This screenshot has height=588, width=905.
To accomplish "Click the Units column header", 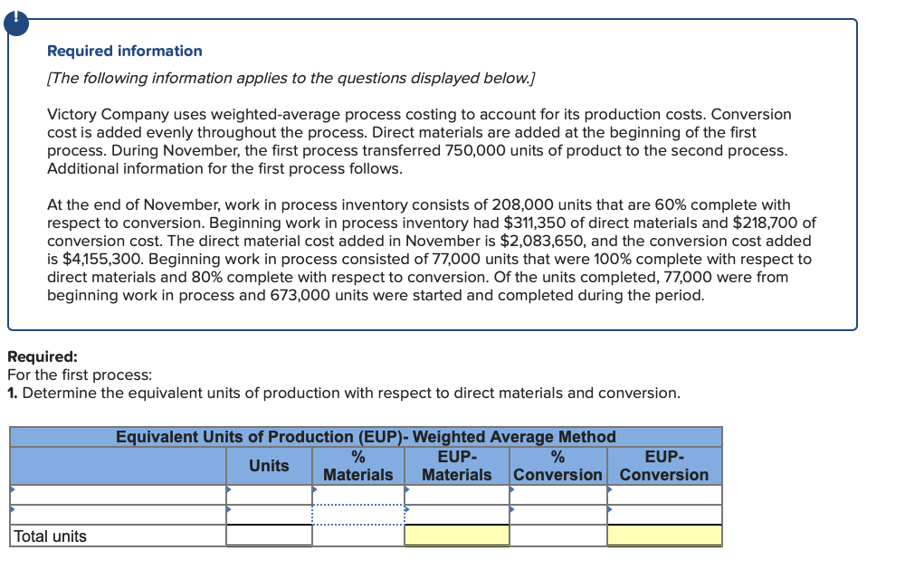I will pyautogui.click(x=269, y=465).
